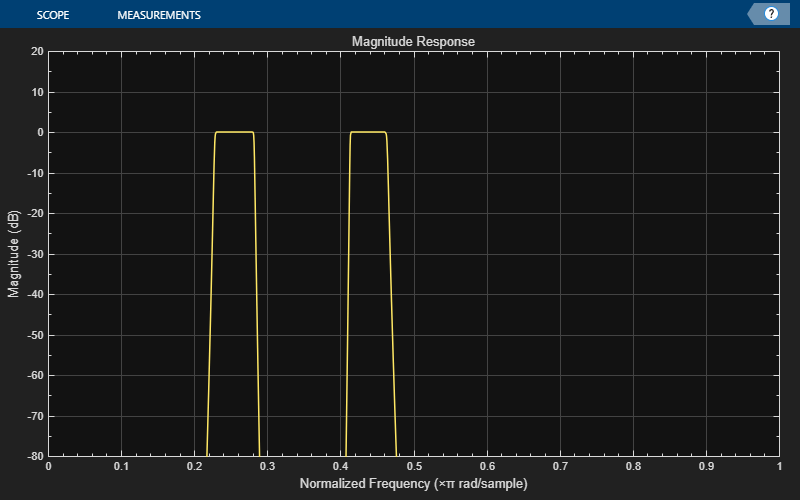This screenshot has width=800, height=500.
Task: Open the help question mark icon
Action: pyautogui.click(x=771, y=14)
